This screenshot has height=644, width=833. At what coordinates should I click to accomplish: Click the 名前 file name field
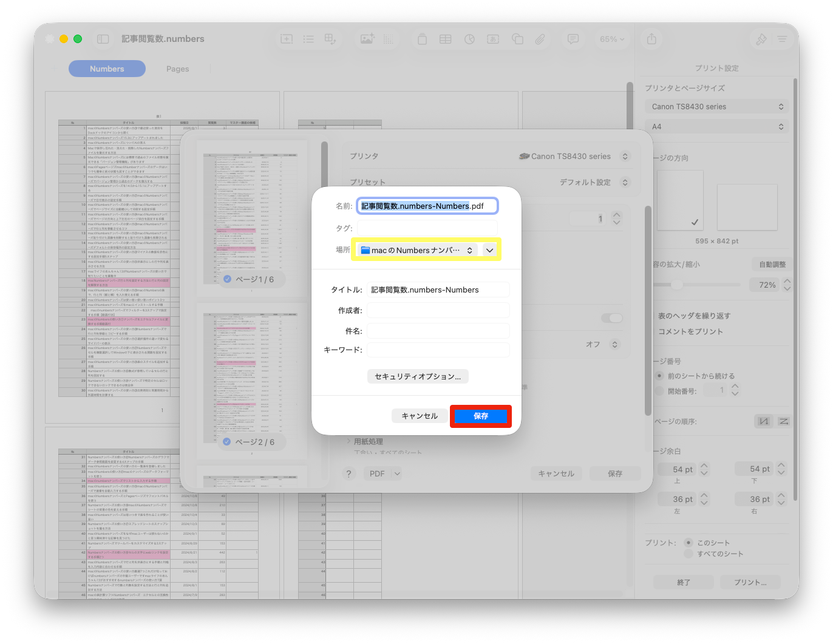pyautogui.click(x=427, y=206)
